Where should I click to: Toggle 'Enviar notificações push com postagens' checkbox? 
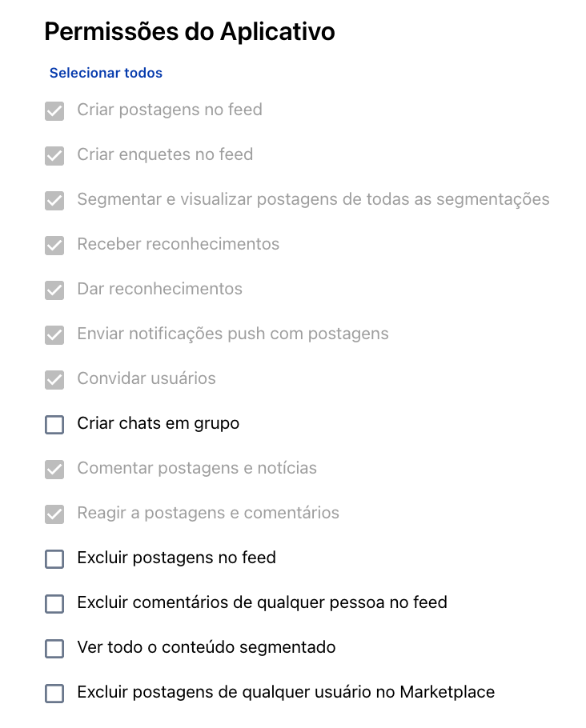pyautogui.click(x=54, y=335)
